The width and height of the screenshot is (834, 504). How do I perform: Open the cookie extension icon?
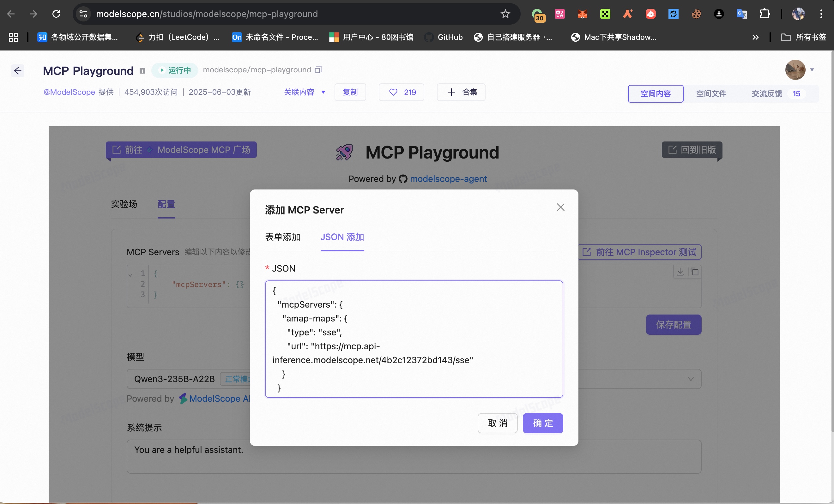point(696,14)
